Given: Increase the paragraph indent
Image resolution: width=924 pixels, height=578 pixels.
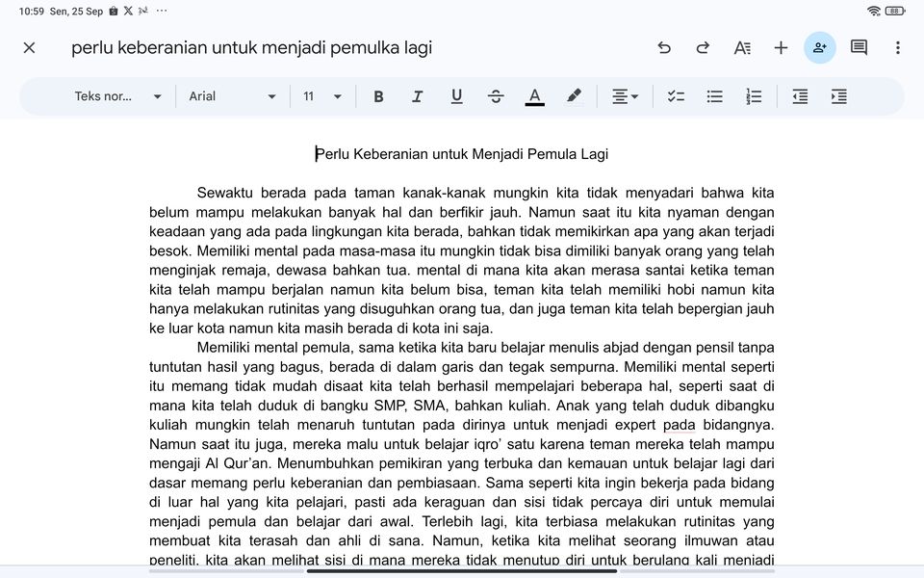Looking at the screenshot, I should point(838,95).
